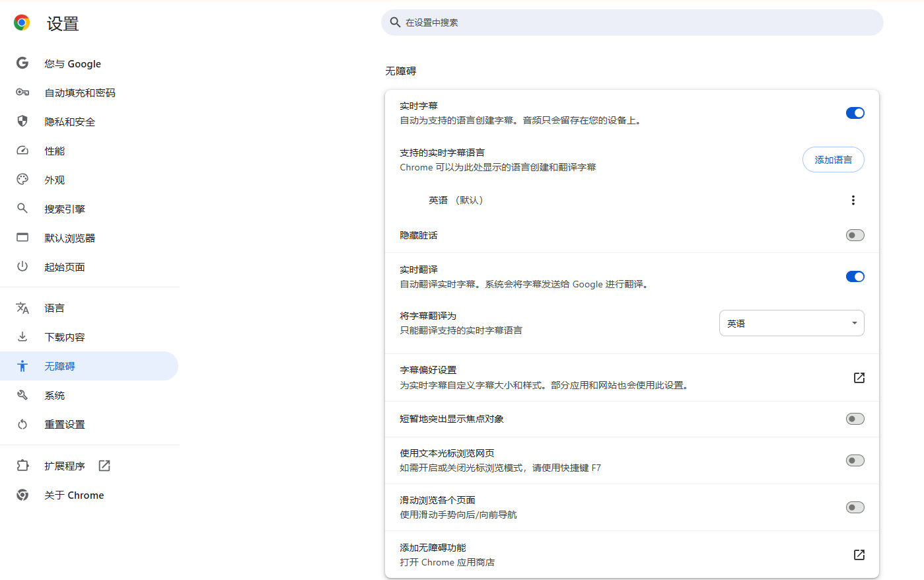Click the 英语 (默认) language entry
The image size is (924, 580).
click(x=456, y=200)
